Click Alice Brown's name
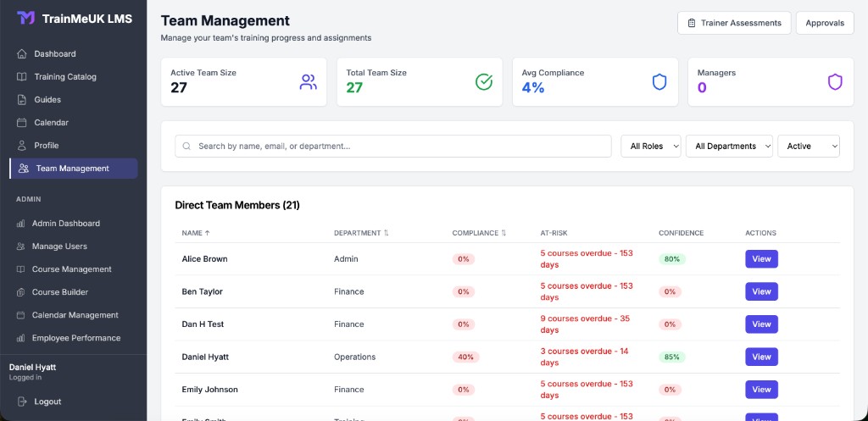The image size is (868, 421). point(205,259)
